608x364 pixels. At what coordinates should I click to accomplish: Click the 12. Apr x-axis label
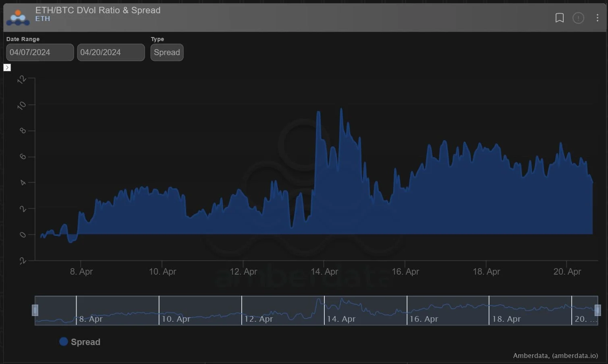pyautogui.click(x=243, y=272)
